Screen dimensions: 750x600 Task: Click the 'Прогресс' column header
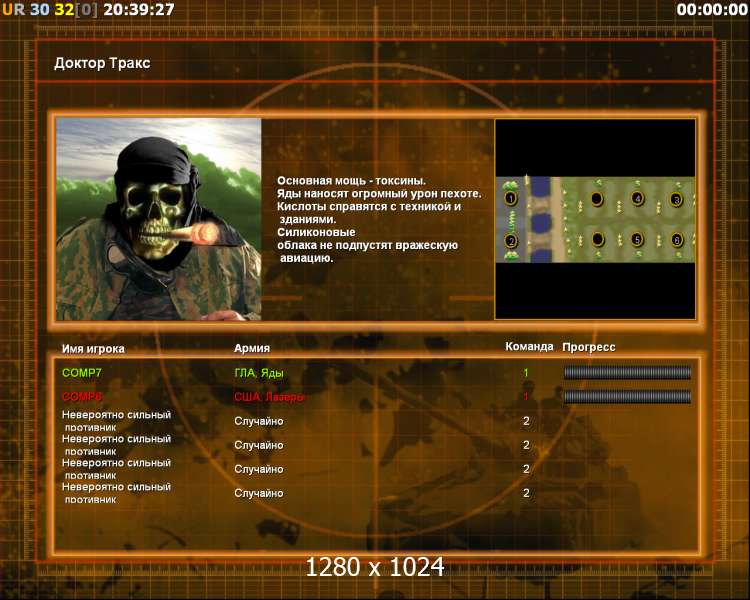(x=589, y=347)
